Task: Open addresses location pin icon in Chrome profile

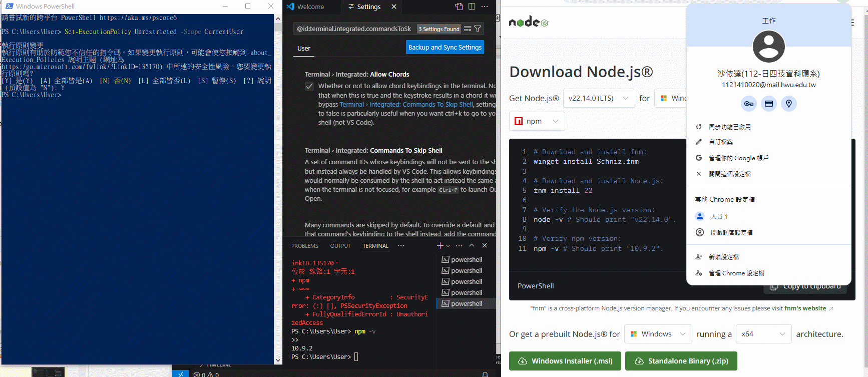Action: (788, 104)
